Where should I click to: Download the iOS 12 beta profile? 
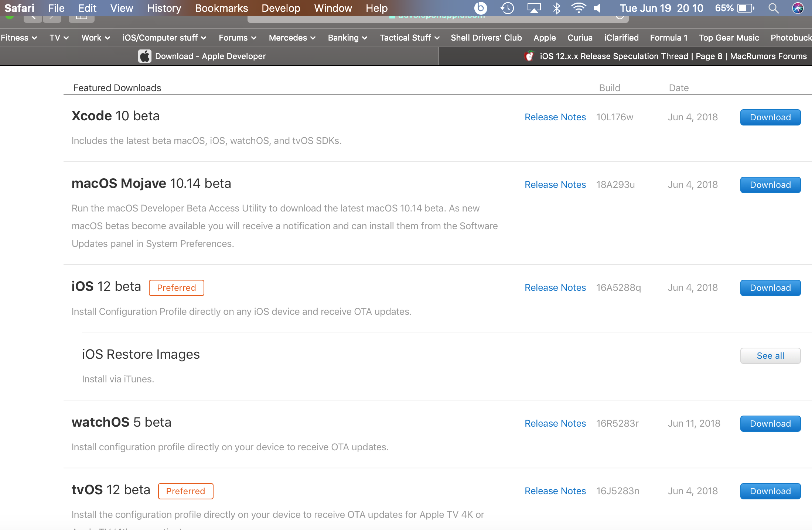(x=770, y=288)
